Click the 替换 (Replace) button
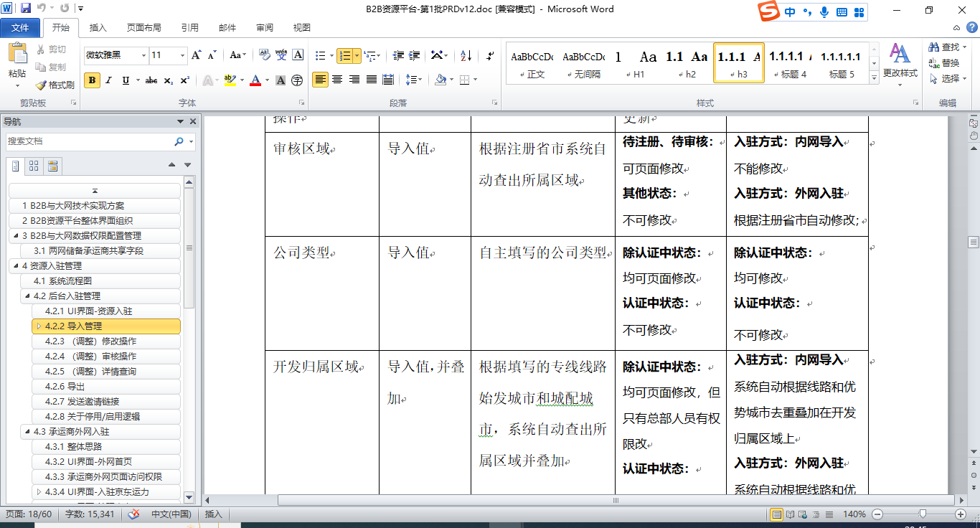The width and height of the screenshot is (980, 528). pos(944,63)
